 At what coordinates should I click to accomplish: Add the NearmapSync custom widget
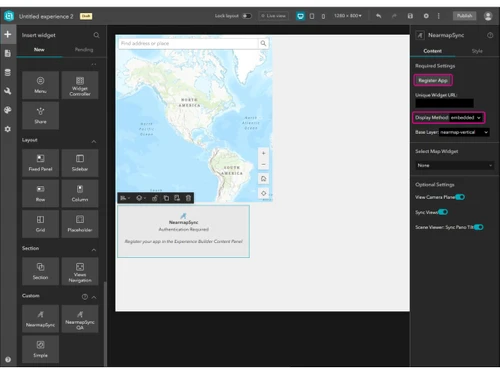(40, 319)
